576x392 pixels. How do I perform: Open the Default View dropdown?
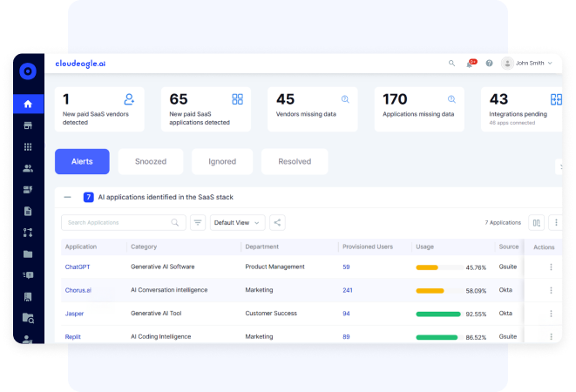[x=237, y=223]
